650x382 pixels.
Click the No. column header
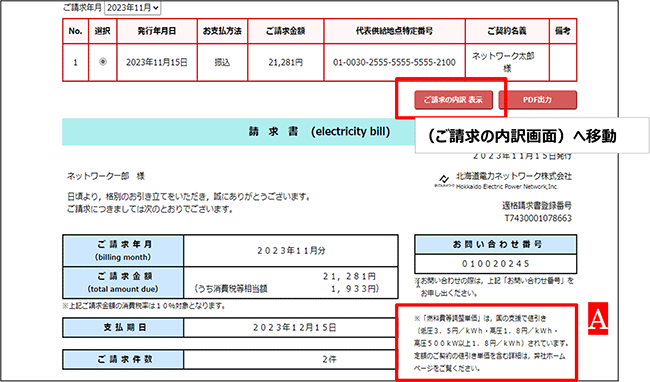[75, 31]
